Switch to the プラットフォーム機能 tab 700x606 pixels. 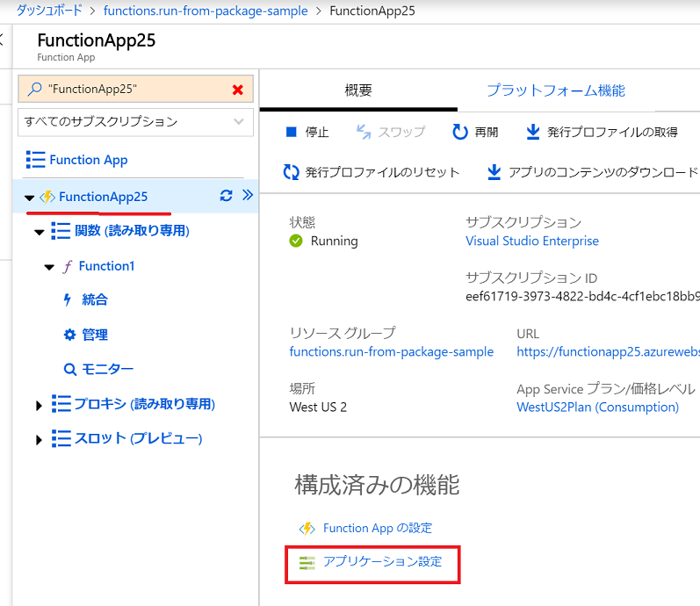pos(556,90)
